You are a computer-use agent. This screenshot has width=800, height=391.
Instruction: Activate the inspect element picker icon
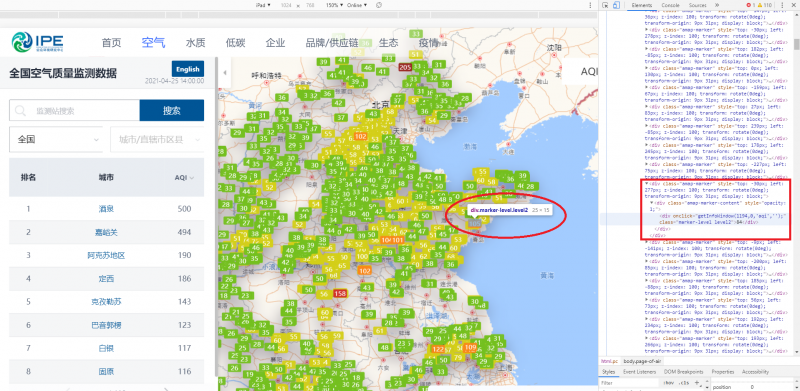click(x=606, y=5)
